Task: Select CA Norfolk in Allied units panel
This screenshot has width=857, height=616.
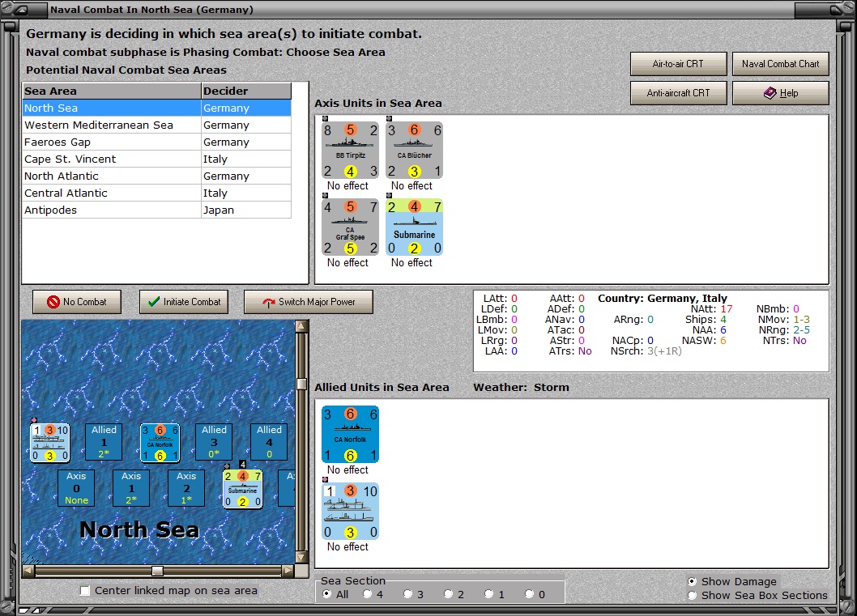Action: (x=350, y=435)
